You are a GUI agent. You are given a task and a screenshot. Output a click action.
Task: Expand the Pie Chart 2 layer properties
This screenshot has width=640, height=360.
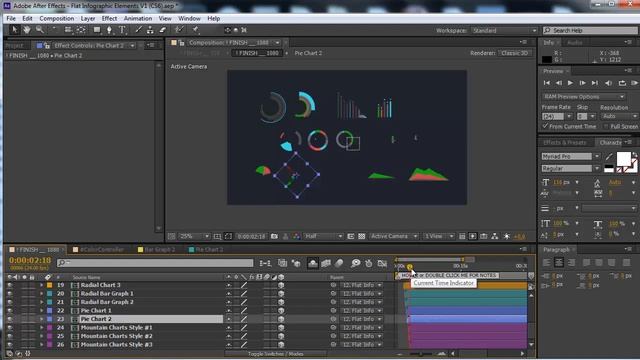tap(41, 319)
